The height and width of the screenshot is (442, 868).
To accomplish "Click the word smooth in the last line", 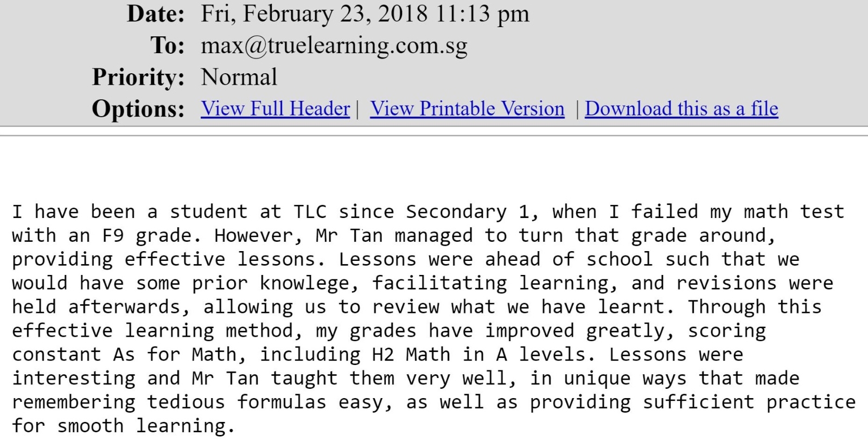I will 91,426.
